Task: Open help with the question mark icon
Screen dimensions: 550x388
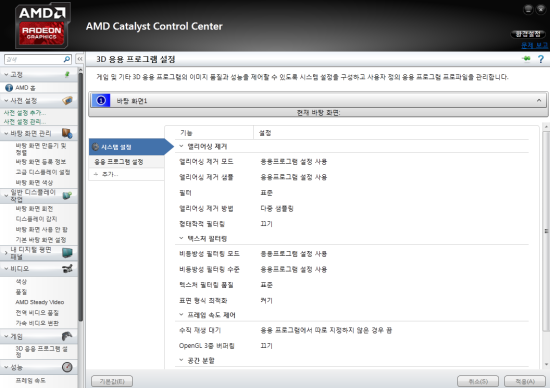Action: [x=541, y=59]
